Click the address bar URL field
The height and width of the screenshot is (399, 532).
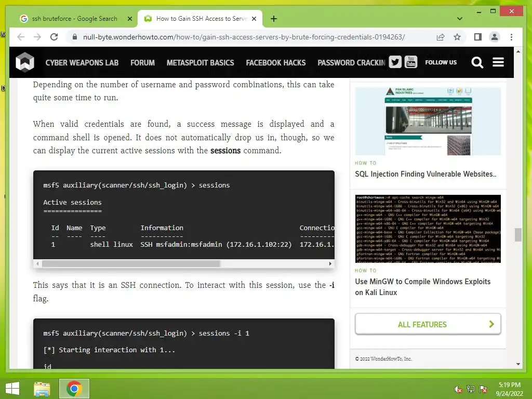244,37
